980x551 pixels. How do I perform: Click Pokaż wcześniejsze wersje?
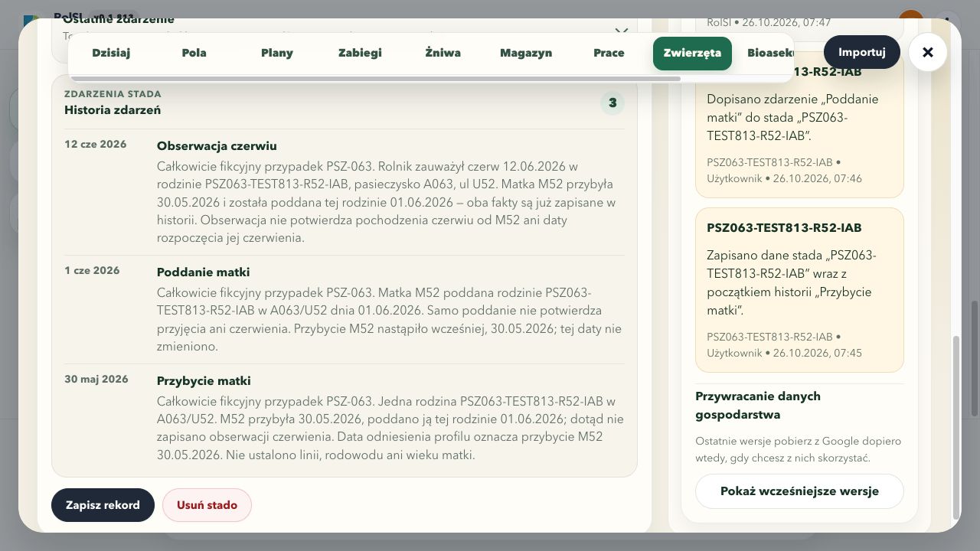[x=799, y=491]
